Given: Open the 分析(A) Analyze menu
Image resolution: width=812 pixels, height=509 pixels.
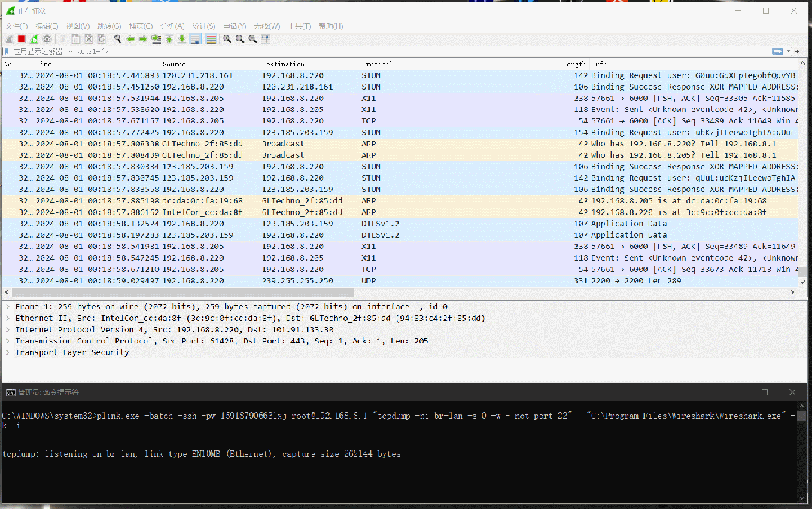Looking at the screenshot, I should click(x=172, y=26).
